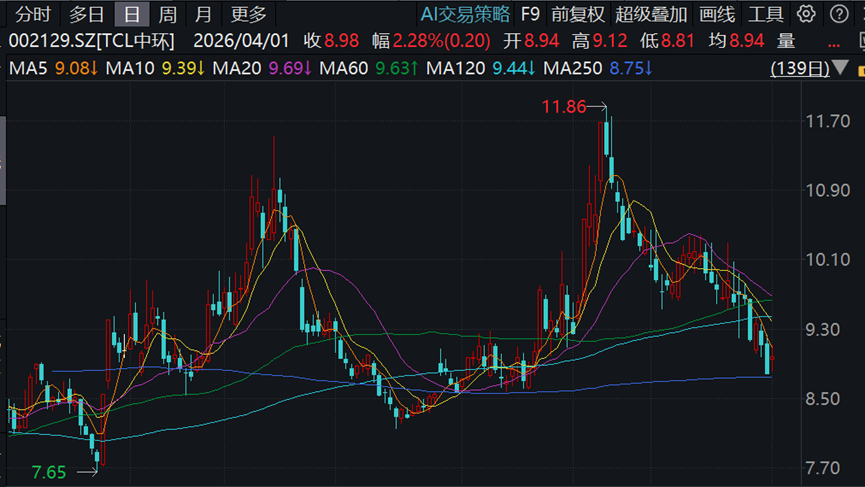Viewport: 865px width, 487px height.
Task: Click the change 幅2.28%(0.20)
Action: [431, 41]
